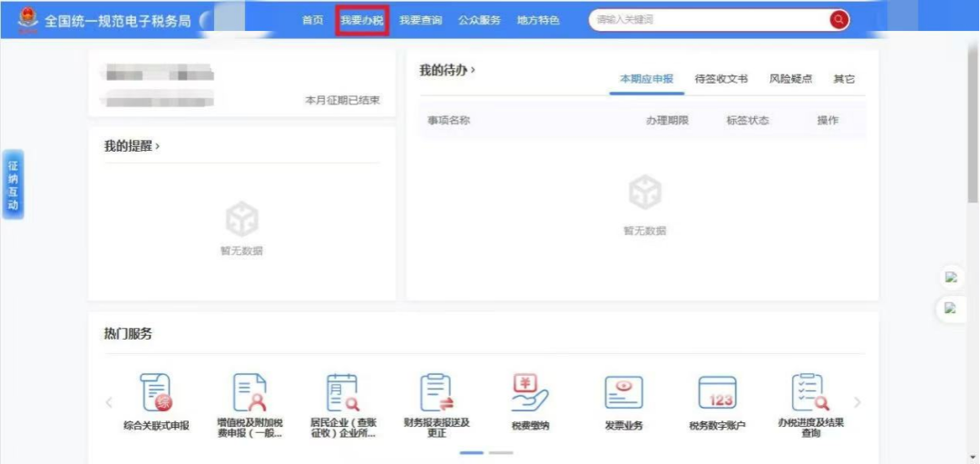The width and height of the screenshot is (980, 464).
Task: Click the 居民企业(查账征收) icon
Action: click(342, 393)
